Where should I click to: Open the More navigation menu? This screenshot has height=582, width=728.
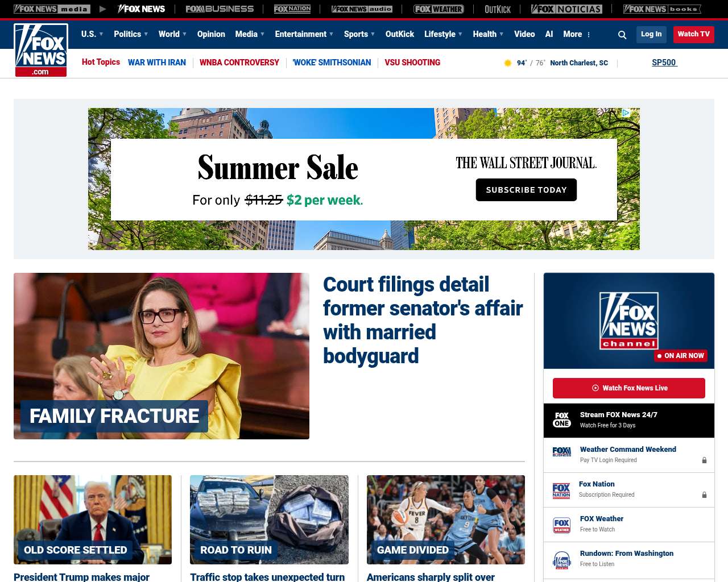(573, 34)
